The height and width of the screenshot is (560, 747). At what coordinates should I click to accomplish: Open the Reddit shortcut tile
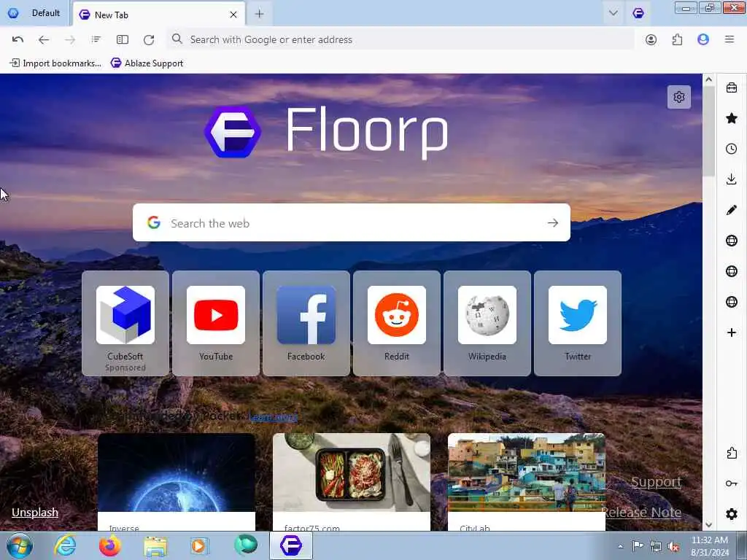397,323
